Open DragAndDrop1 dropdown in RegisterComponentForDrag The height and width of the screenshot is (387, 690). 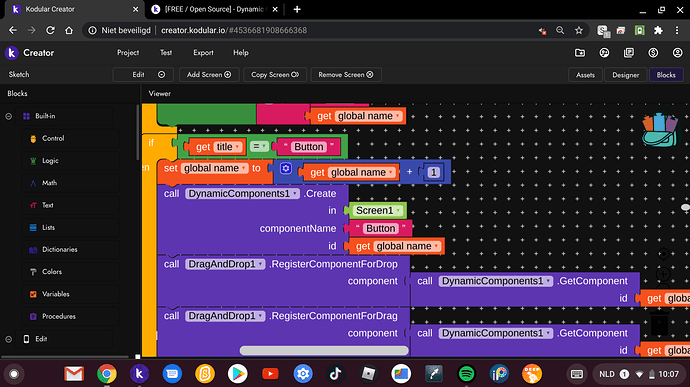point(261,316)
